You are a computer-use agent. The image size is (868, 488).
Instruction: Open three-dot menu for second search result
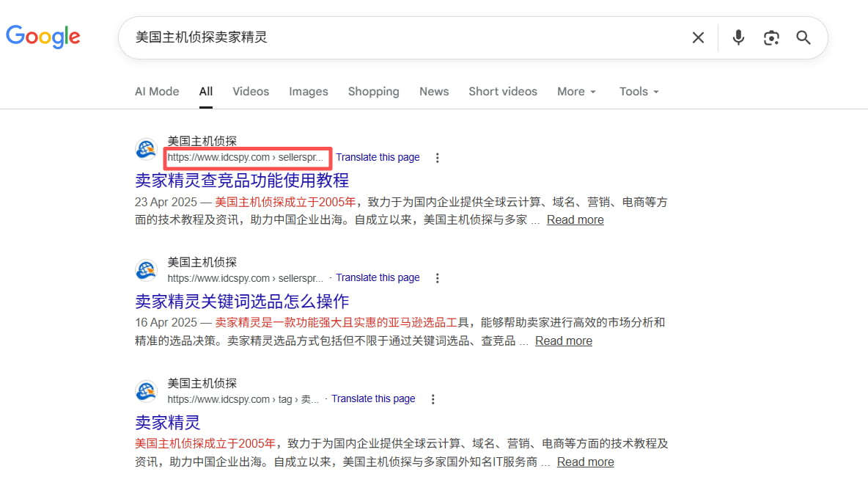click(438, 278)
